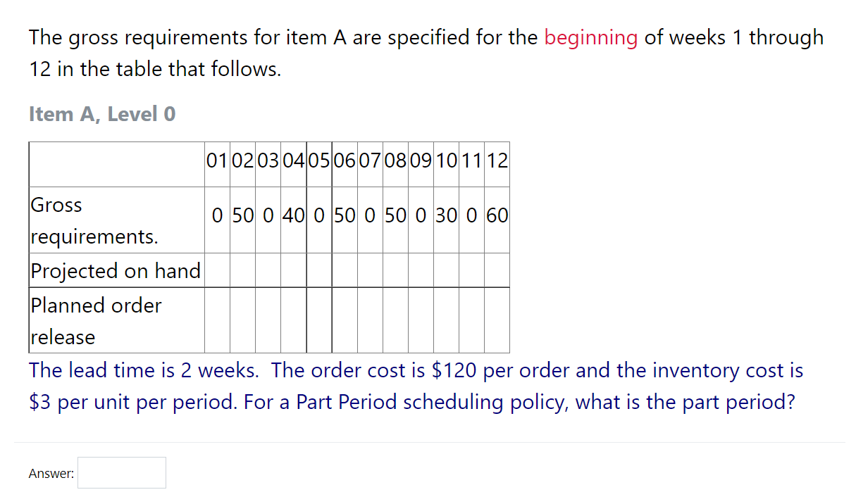Click the column header labeled 12
Image resolution: width=856 pixels, height=504 pixels.
(497, 160)
